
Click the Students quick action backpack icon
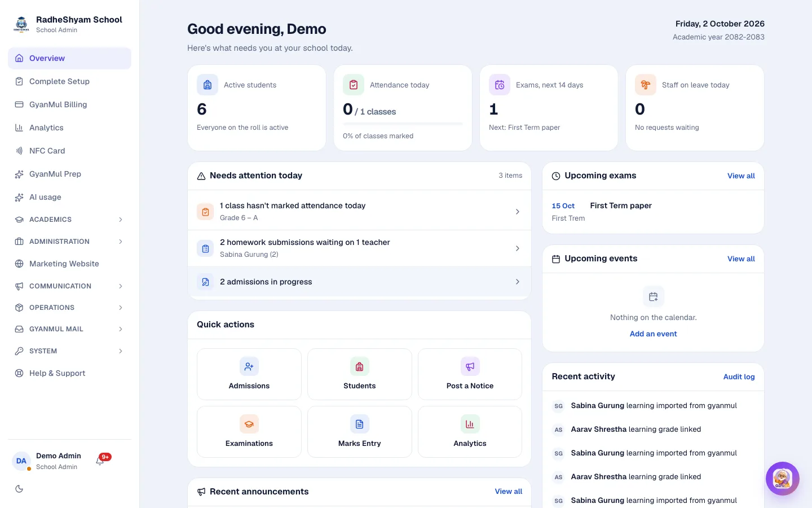[360, 367]
